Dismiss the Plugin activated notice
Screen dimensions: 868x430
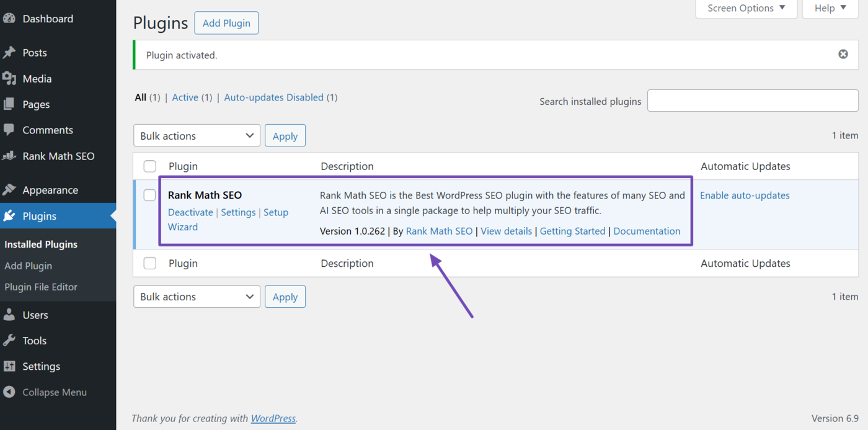pyautogui.click(x=843, y=55)
